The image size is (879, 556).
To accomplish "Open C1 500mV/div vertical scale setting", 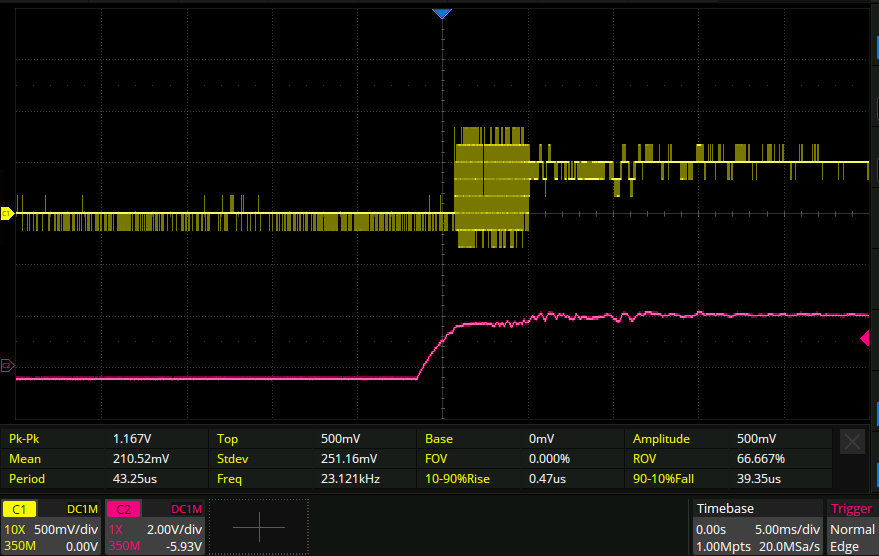I will (64, 529).
